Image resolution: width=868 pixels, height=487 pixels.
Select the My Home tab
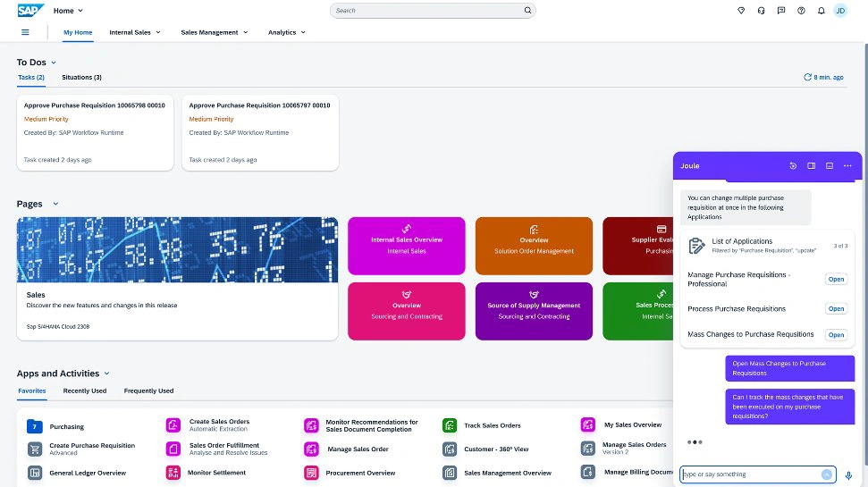(x=78, y=32)
